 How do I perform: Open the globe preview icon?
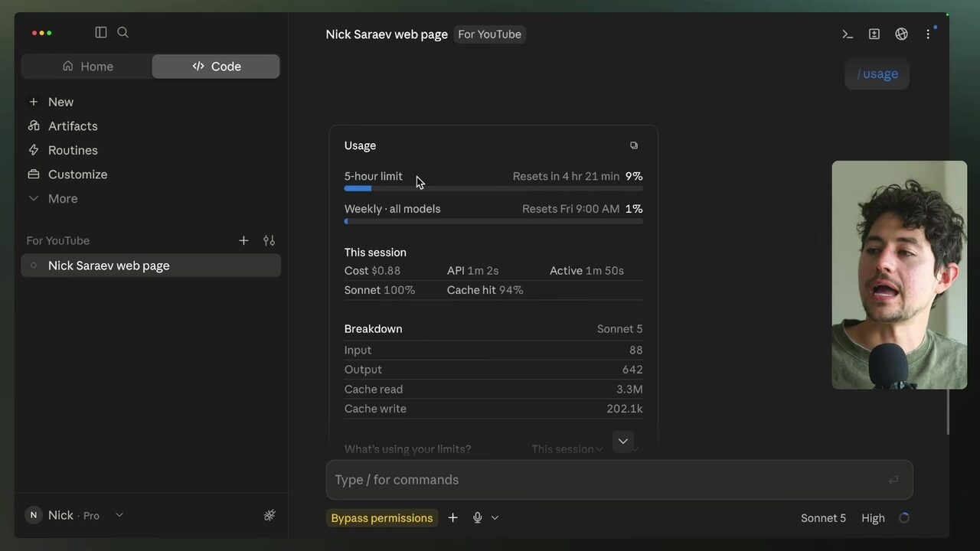[x=901, y=34]
